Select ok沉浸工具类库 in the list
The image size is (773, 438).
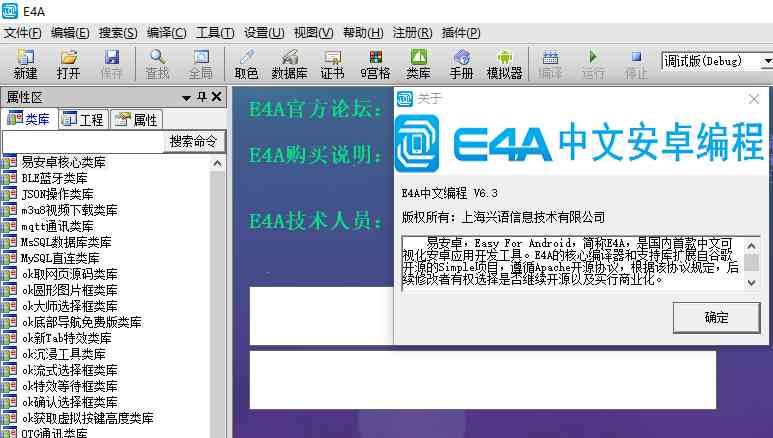point(64,354)
